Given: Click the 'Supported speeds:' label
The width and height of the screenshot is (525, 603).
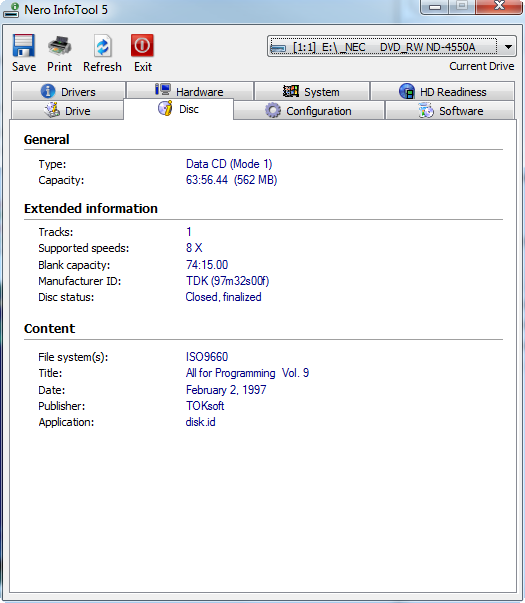Looking at the screenshot, I should click(x=84, y=248).
